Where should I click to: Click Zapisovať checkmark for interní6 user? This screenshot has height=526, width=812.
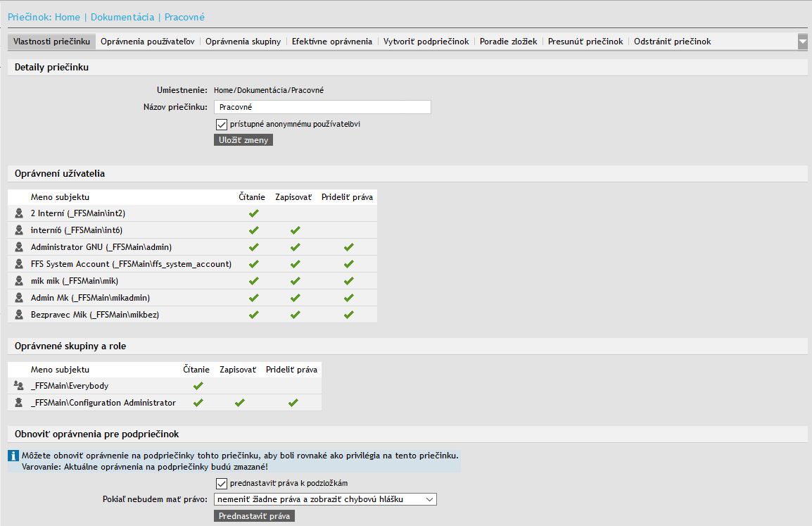pyautogui.click(x=295, y=230)
